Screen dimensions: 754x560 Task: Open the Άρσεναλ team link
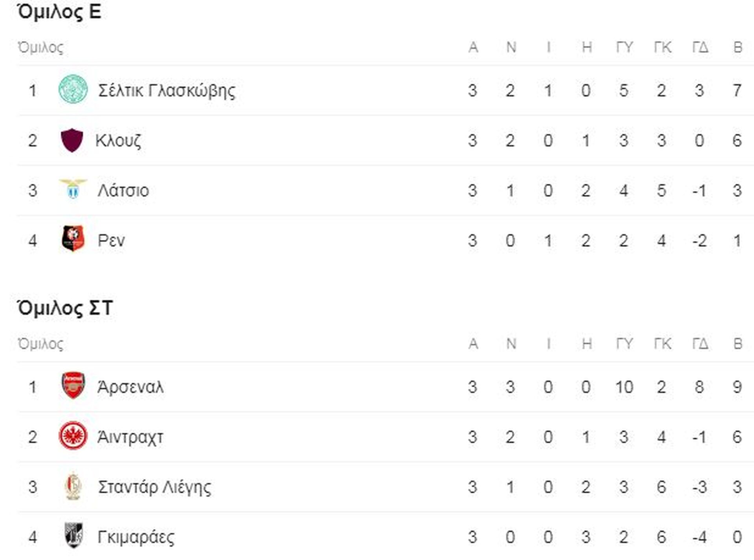130,387
